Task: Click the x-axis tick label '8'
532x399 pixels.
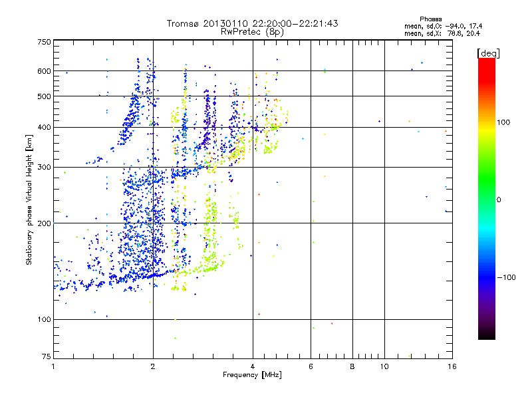Action: tap(352, 366)
